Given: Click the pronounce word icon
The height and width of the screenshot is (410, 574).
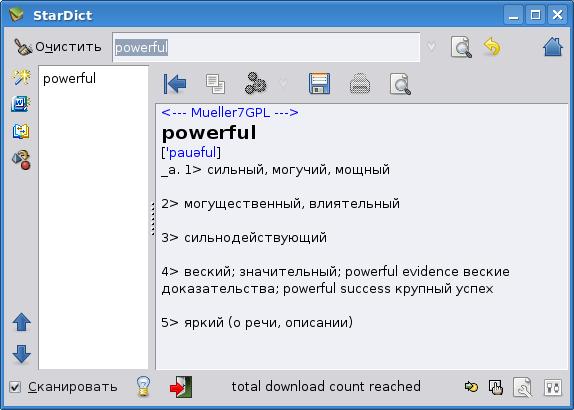Looking at the screenshot, I should (256, 83).
